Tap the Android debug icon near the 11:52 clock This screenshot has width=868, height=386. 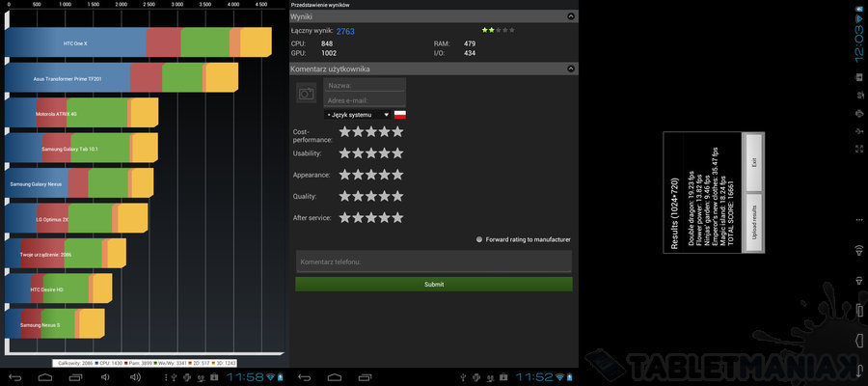[x=476, y=378]
